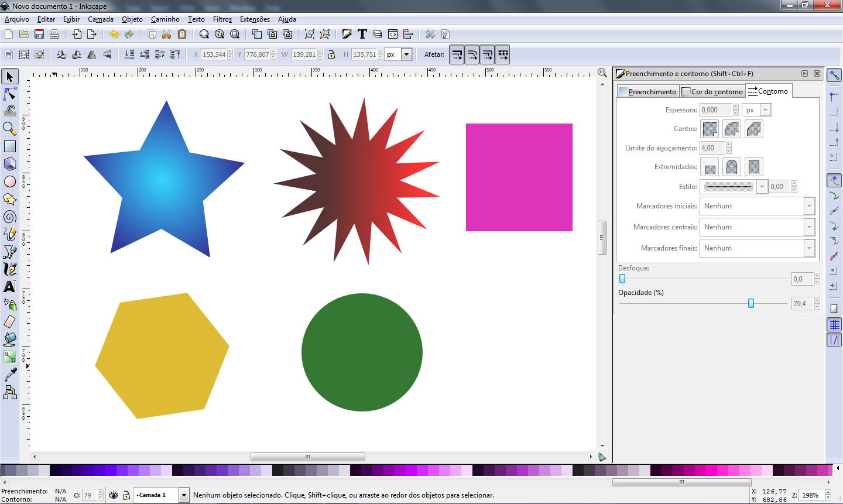
Task: Select the Paint bucket tool
Action: click(10, 340)
